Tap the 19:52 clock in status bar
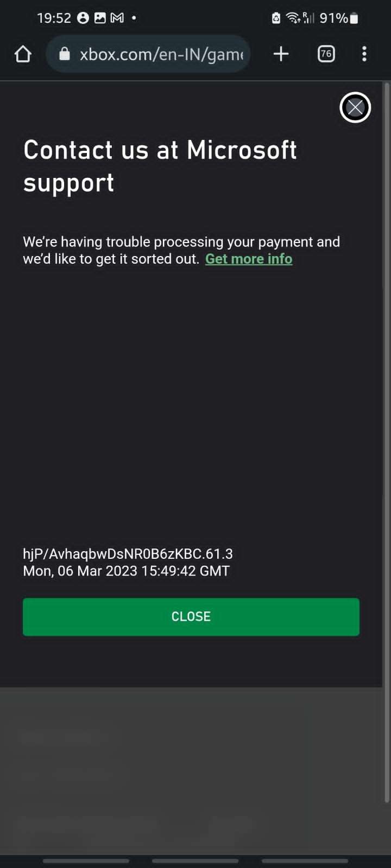 point(54,18)
